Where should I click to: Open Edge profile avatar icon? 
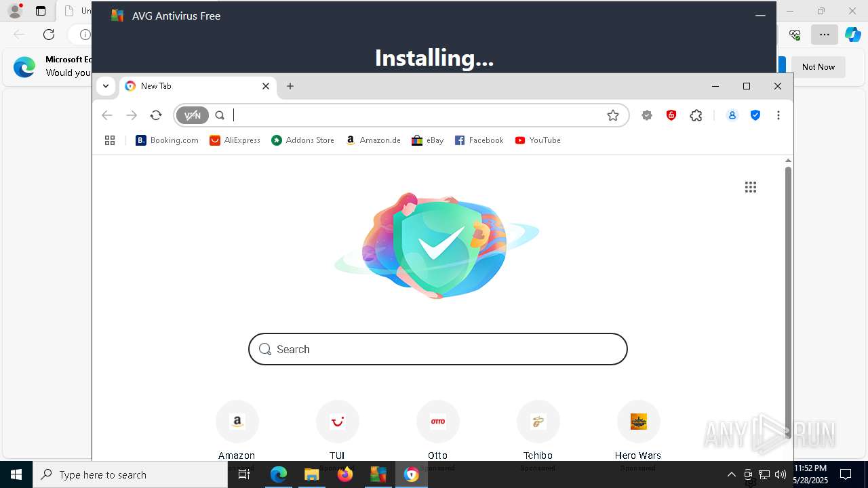tap(15, 11)
